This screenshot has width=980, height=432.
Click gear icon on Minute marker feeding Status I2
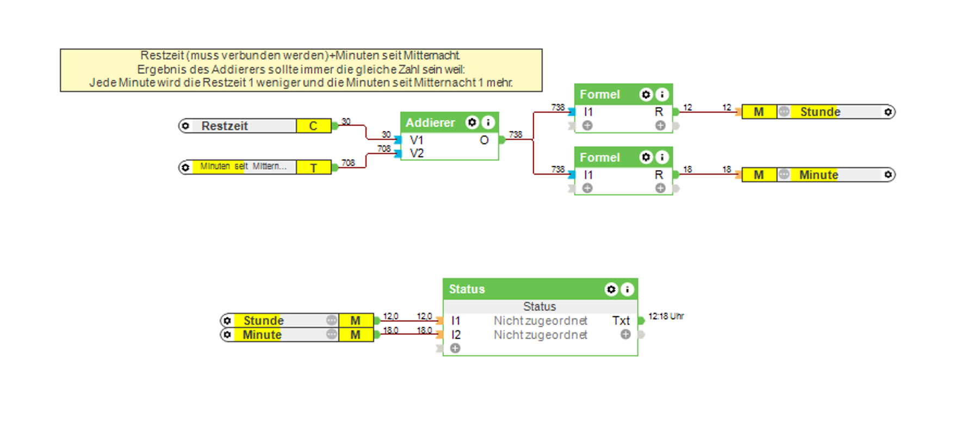click(227, 334)
